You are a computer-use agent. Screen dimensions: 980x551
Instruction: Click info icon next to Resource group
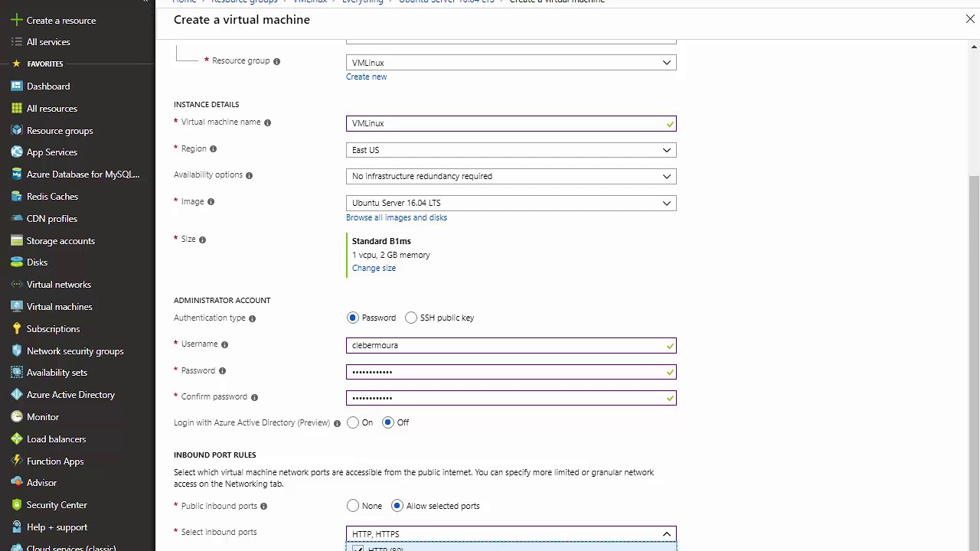click(x=277, y=61)
